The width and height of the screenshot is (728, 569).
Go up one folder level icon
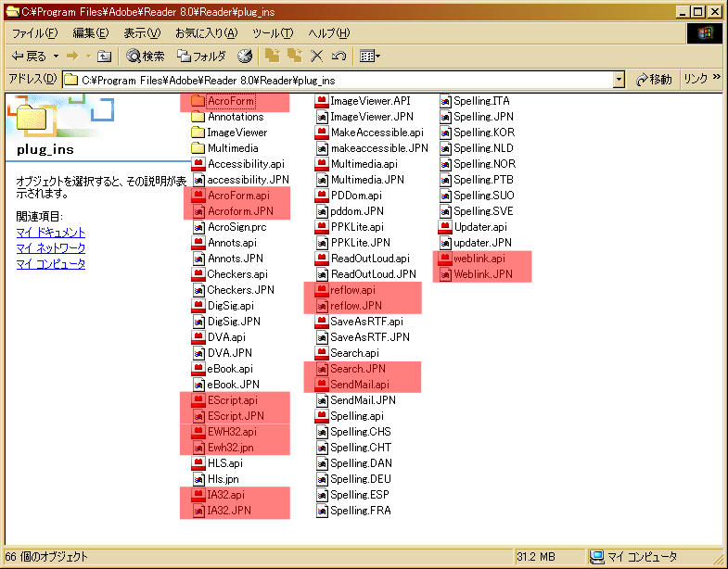click(104, 57)
